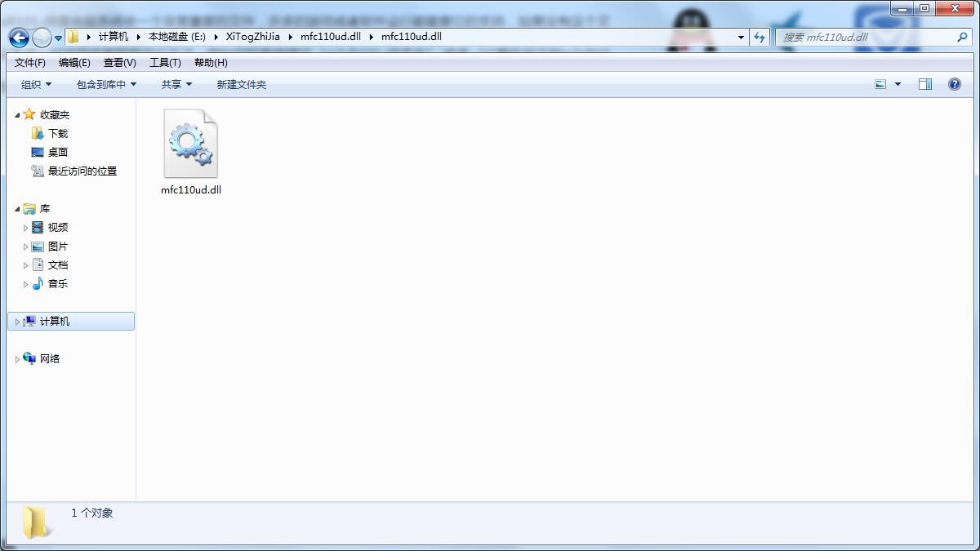Screen dimensions: 980x551
Task: Open 桌面 from the favorites pane
Action: (x=56, y=152)
